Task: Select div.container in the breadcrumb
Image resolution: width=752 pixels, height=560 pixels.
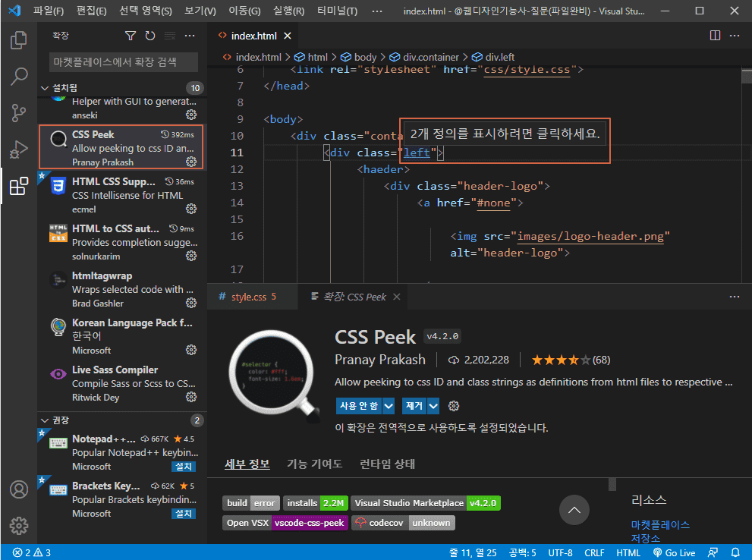Action: click(424, 57)
